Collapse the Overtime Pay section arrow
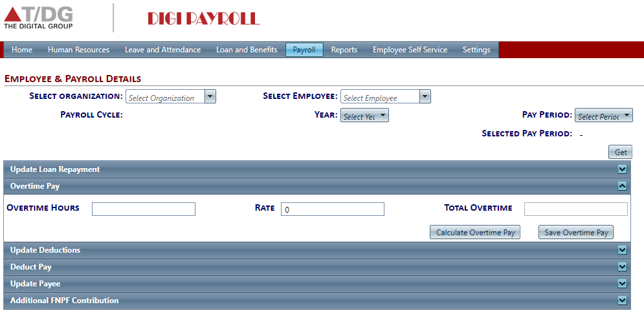This screenshot has width=644, height=318. pos(622,186)
